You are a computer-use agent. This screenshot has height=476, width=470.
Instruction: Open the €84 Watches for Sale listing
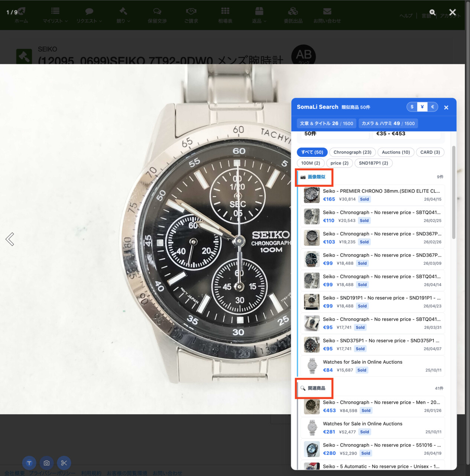373,366
